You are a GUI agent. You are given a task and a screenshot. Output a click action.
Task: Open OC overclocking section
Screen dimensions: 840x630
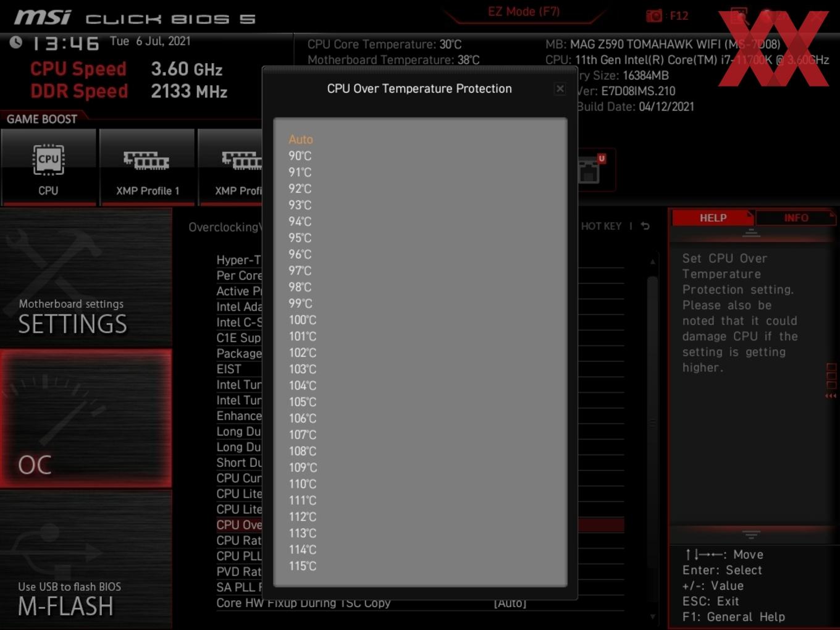click(86, 419)
